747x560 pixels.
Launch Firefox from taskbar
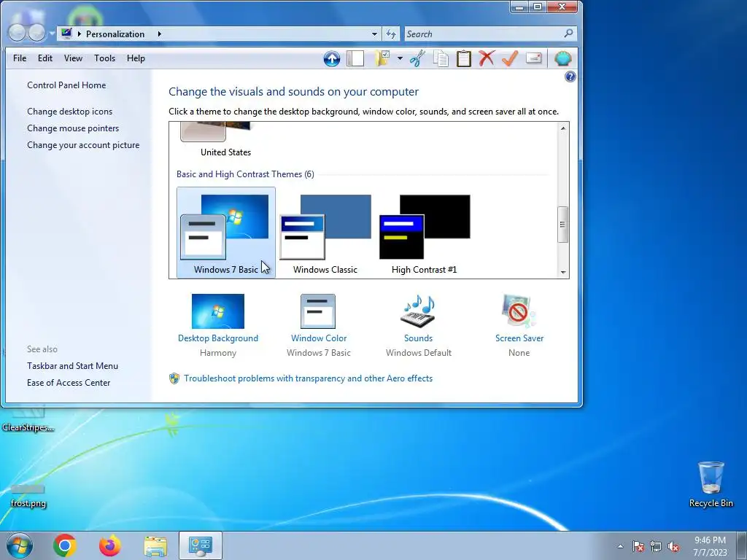[x=110, y=545]
